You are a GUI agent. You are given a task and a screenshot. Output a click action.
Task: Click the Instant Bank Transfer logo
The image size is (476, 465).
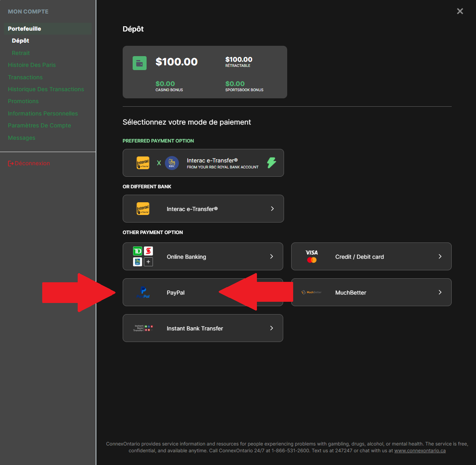tap(143, 328)
